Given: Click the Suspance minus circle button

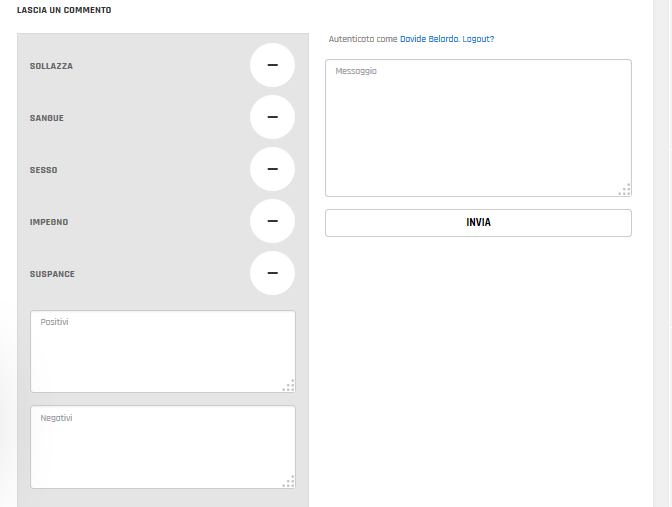Looking at the screenshot, I should 272,274.
